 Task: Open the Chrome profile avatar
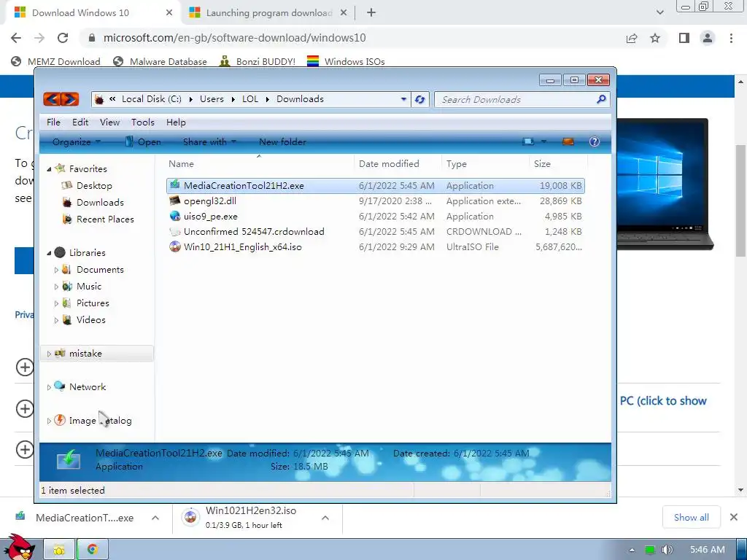coord(708,38)
